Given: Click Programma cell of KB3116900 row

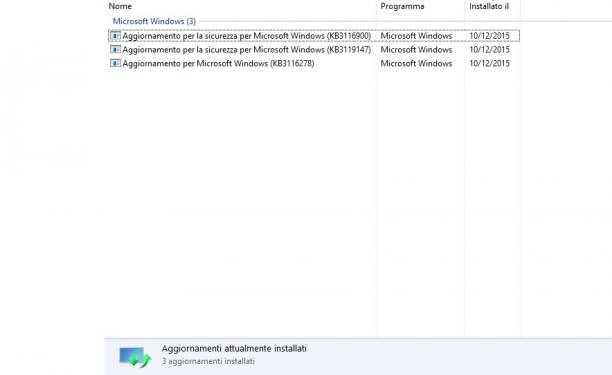Looking at the screenshot, I should pos(416,36).
